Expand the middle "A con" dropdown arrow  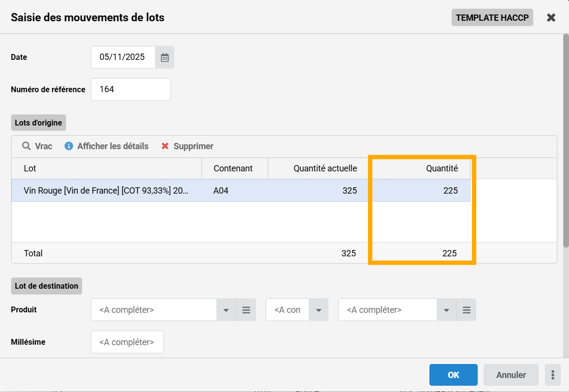pyautogui.click(x=318, y=310)
